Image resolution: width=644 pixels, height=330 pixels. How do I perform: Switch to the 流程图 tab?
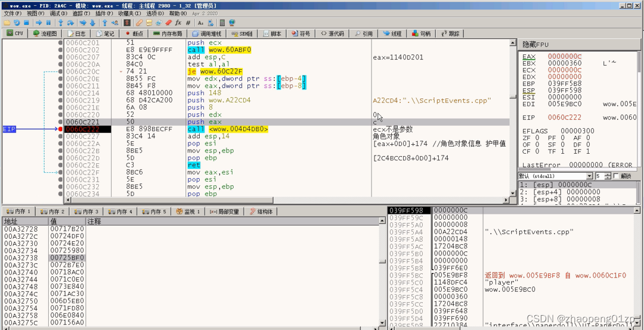[45, 34]
